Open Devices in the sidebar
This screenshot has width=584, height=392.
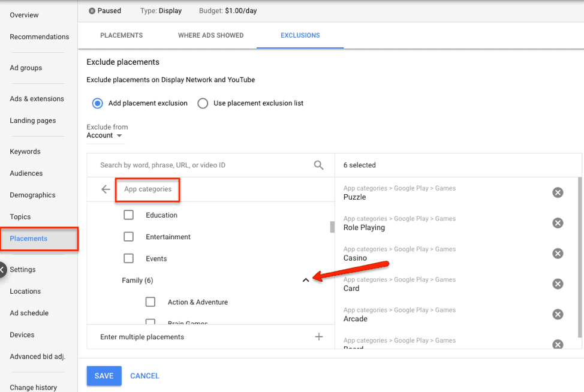pyautogui.click(x=22, y=334)
